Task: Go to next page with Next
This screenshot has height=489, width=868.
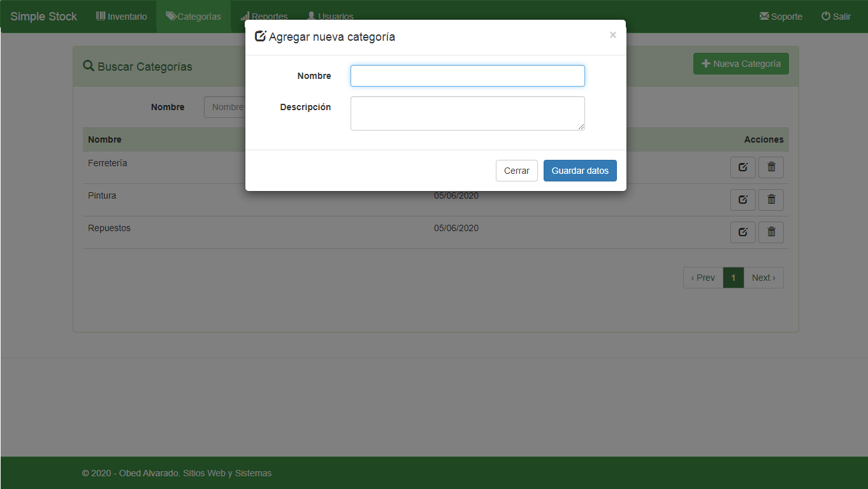Action: click(763, 278)
